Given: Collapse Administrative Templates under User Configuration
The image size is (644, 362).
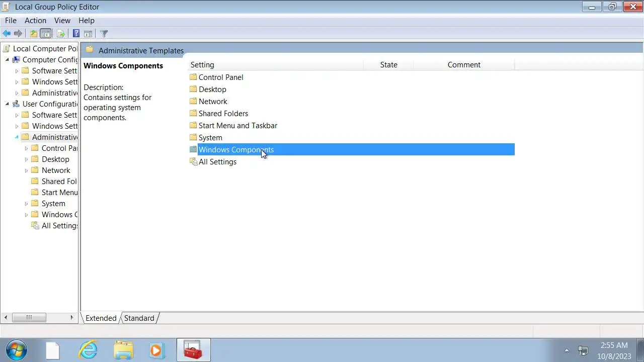Looking at the screenshot, I should click(x=17, y=137).
